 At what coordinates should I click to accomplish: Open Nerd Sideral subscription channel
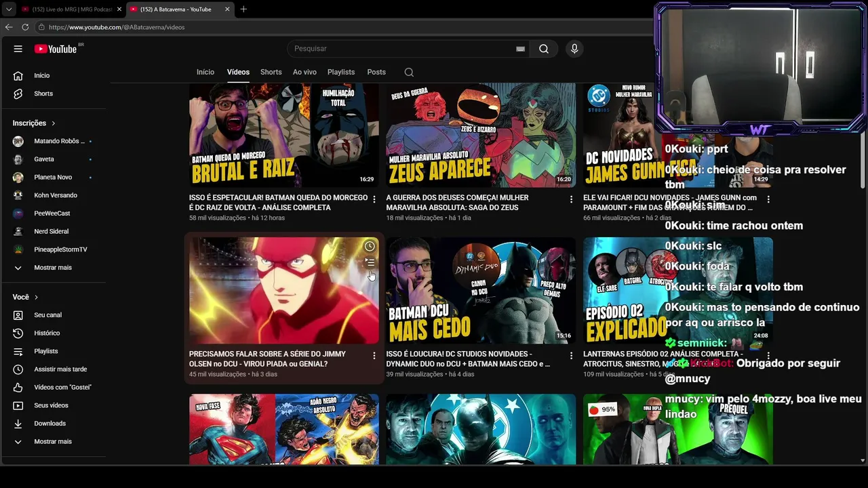(53, 232)
